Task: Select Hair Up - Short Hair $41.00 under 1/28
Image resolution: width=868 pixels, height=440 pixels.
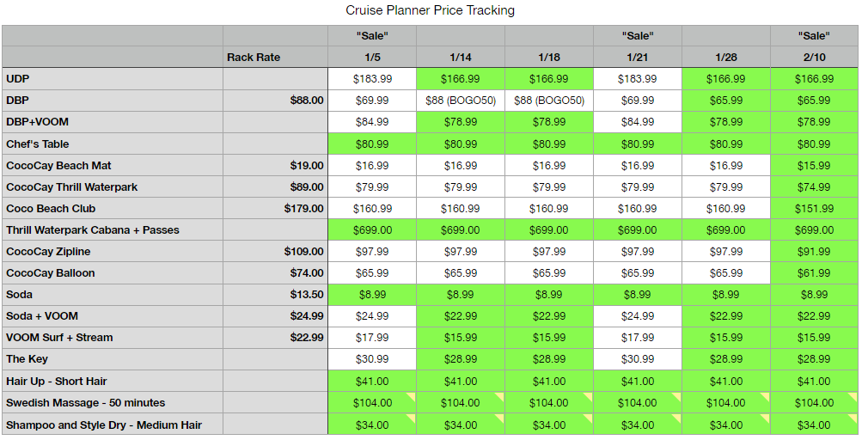Action: coord(725,382)
